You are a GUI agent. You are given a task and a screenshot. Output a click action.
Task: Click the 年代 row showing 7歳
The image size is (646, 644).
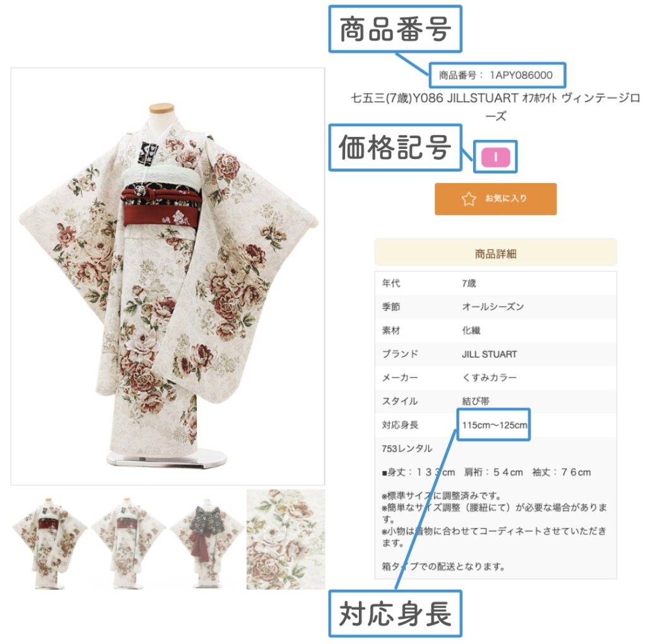tap(496, 283)
